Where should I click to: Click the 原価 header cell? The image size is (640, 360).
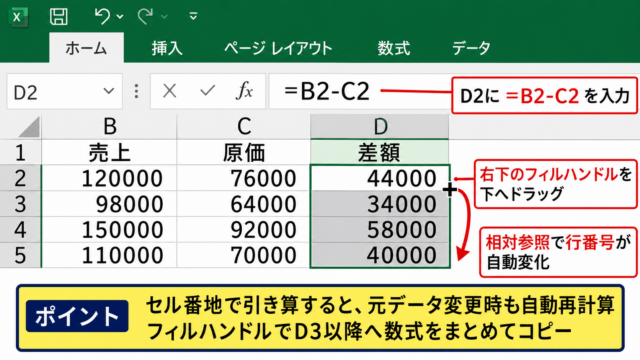pyautogui.click(x=244, y=153)
